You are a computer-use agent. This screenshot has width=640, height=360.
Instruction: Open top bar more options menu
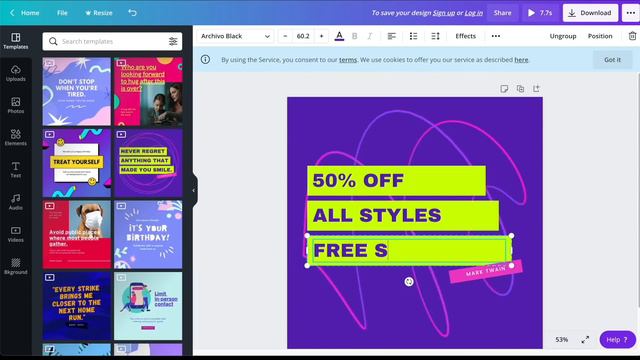[x=631, y=13]
